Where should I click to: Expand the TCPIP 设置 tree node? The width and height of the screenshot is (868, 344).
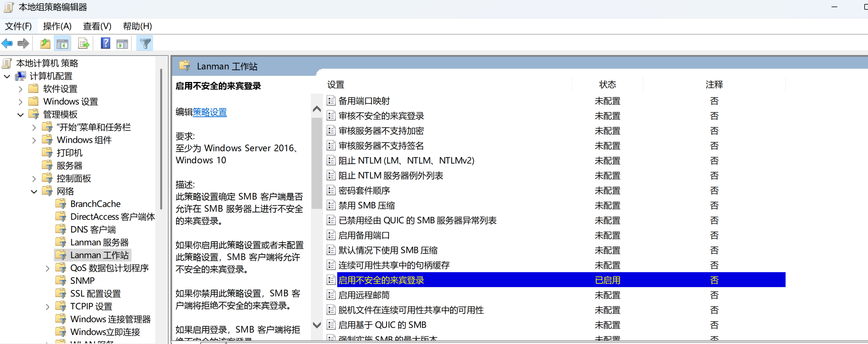(48, 307)
